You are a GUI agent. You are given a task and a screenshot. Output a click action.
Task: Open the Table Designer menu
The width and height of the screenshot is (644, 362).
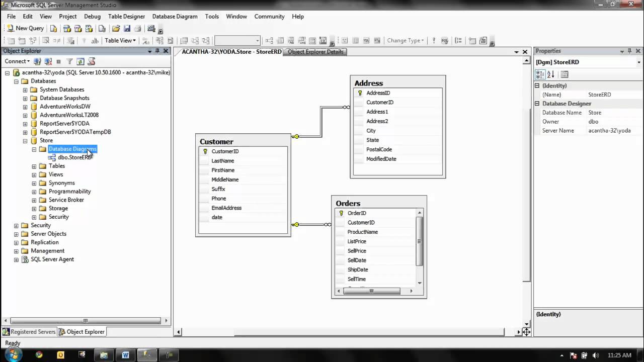click(126, 16)
